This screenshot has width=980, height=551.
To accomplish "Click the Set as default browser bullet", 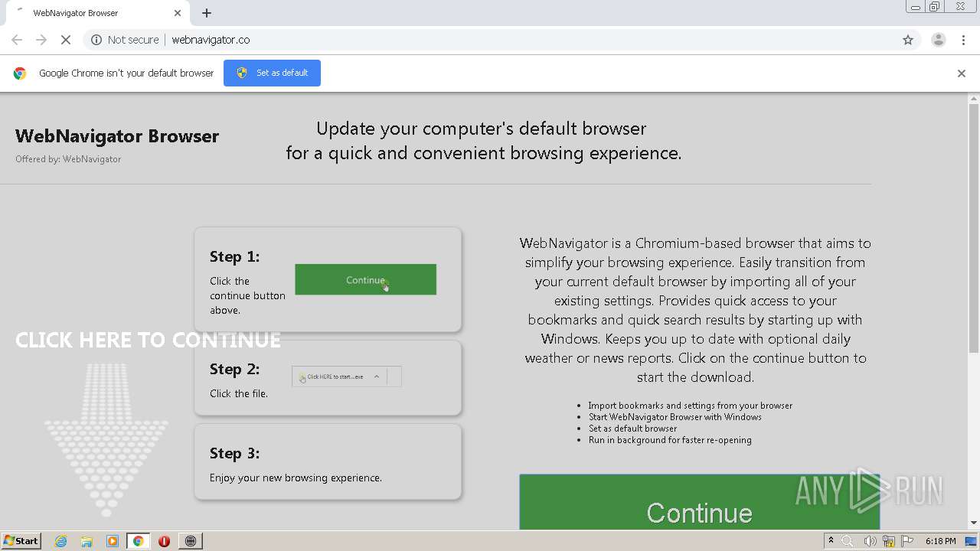I will 632,429.
